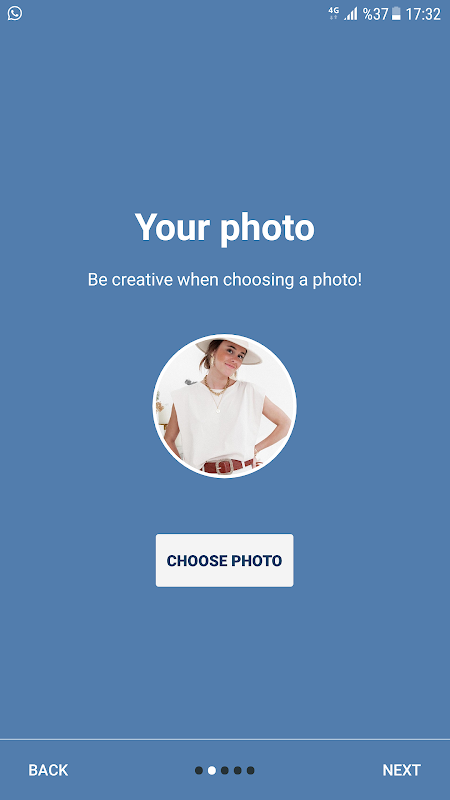
Task: Tap the battery icon in status bar
Action: (x=396, y=14)
